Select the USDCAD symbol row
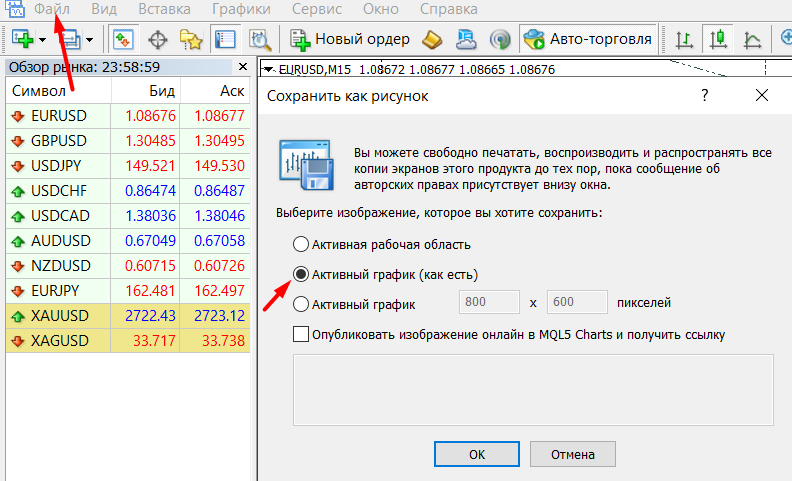 pyautogui.click(x=128, y=216)
